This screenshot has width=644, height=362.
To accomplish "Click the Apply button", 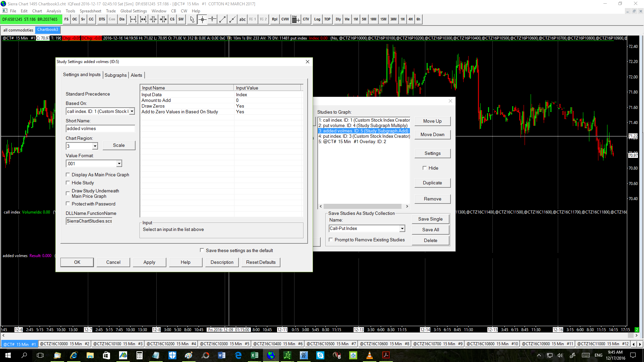I will click(149, 262).
